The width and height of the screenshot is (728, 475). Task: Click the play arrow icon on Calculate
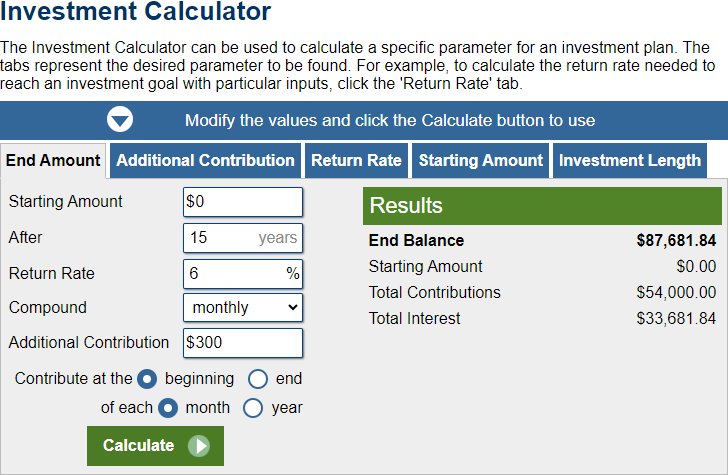(x=199, y=446)
